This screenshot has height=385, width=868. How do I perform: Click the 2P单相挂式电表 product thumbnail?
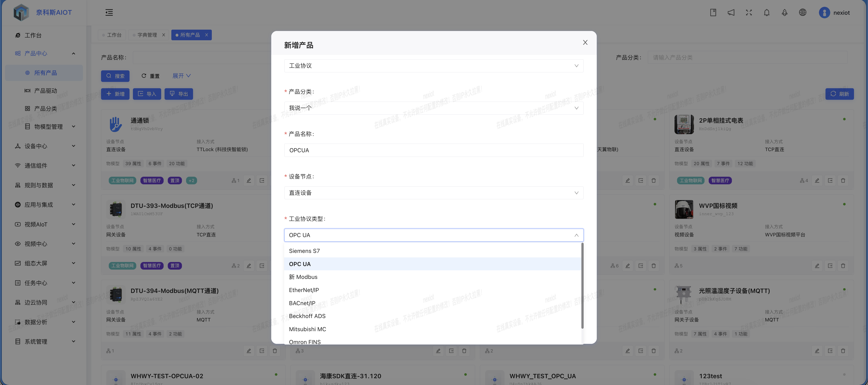click(x=684, y=124)
